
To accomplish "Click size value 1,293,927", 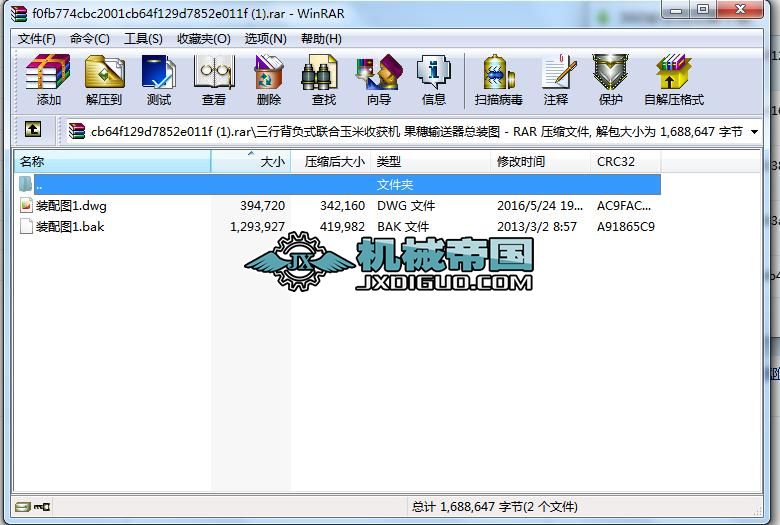I will 258,227.
